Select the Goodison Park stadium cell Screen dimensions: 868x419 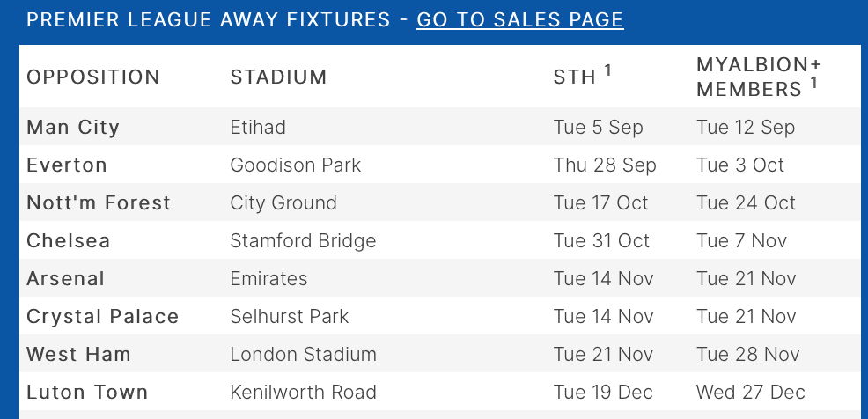[x=296, y=165]
